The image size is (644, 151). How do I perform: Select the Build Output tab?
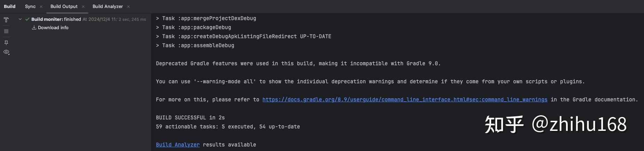(x=64, y=7)
